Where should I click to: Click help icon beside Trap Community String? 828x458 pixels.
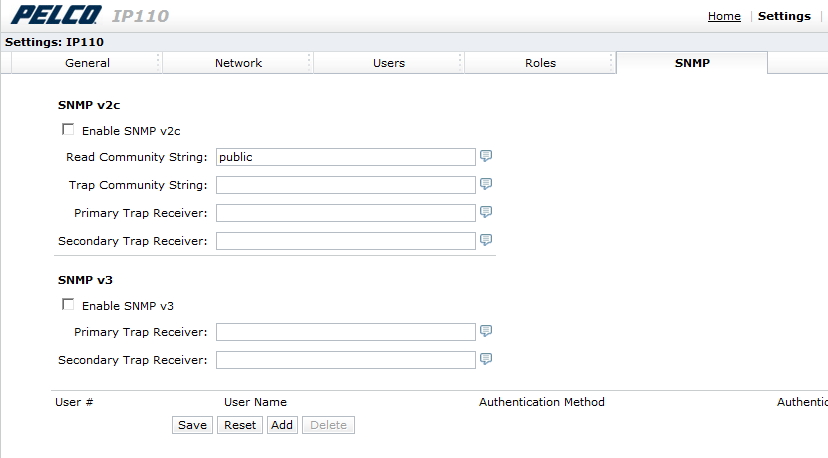(486, 184)
